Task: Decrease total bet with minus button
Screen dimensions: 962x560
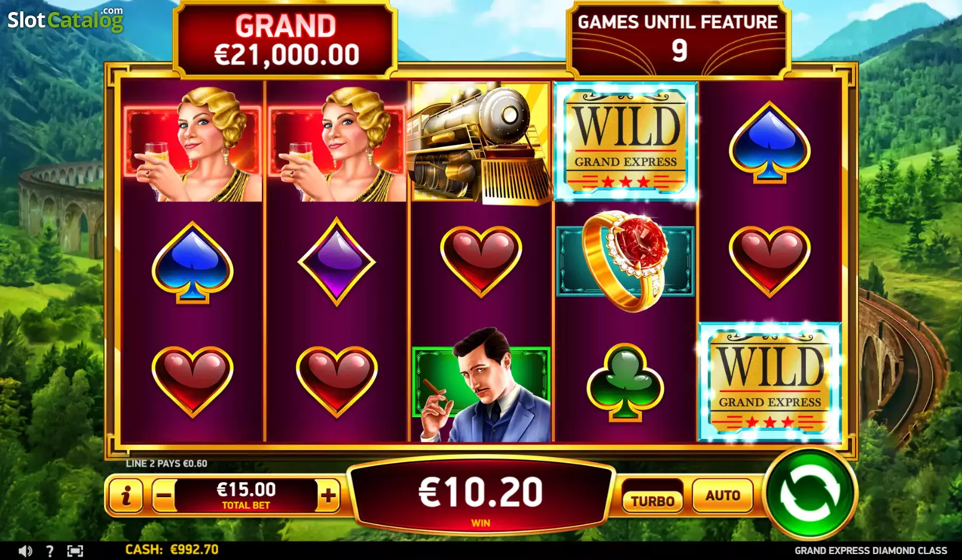Action: click(x=164, y=495)
